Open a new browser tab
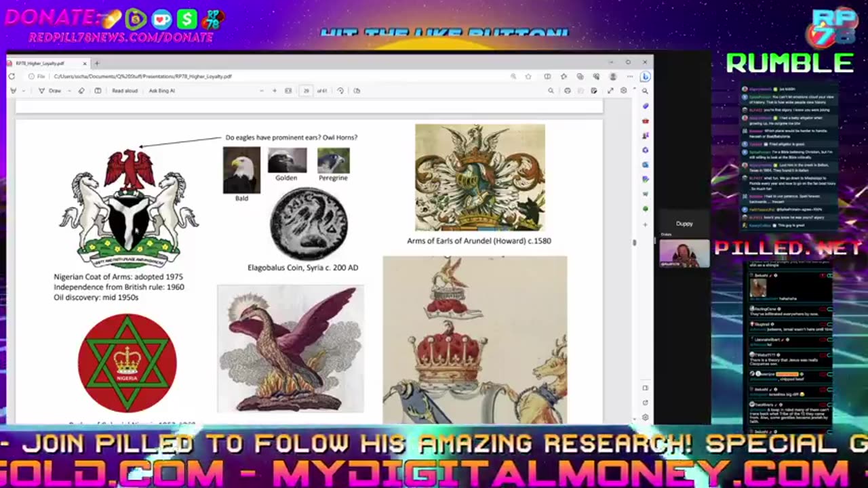 point(96,63)
